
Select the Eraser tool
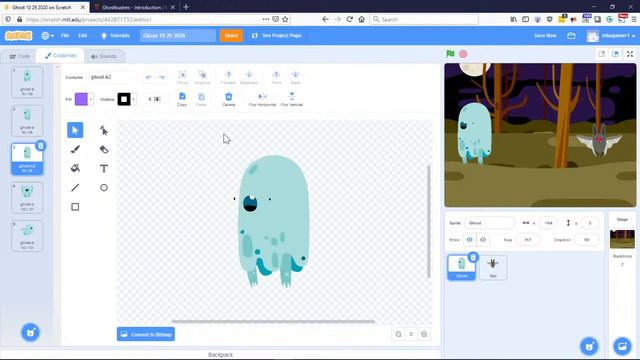click(x=104, y=149)
